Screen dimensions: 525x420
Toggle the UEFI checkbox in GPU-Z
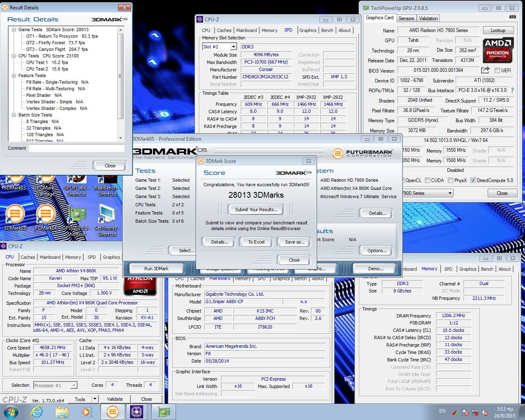tap(497, 71)
